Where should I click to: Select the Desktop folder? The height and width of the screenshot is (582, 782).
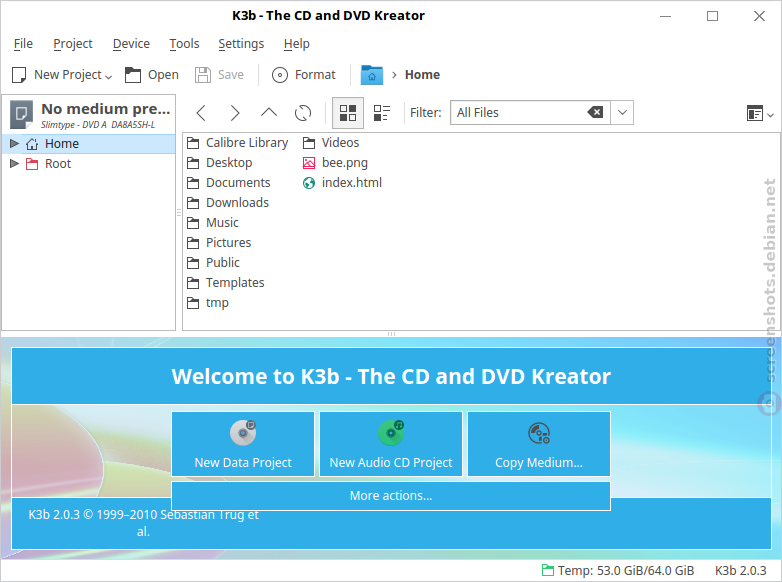pyautogui.click(x=219, y=163)
